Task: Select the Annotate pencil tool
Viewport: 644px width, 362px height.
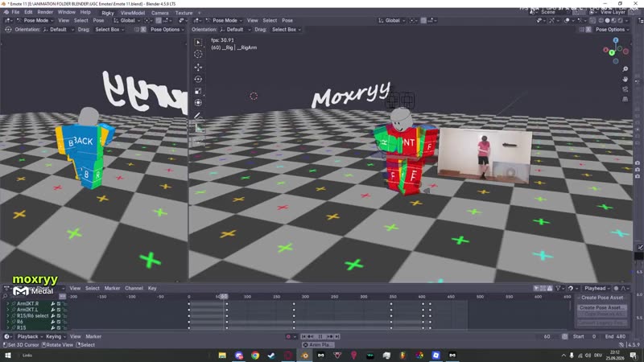Action: [198, 116]
